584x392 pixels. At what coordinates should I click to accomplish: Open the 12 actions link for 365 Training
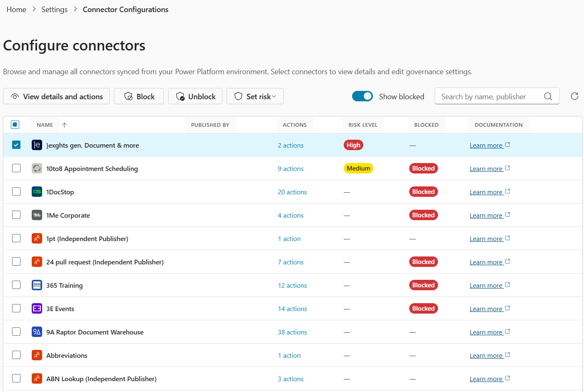(x=292, y=285)
